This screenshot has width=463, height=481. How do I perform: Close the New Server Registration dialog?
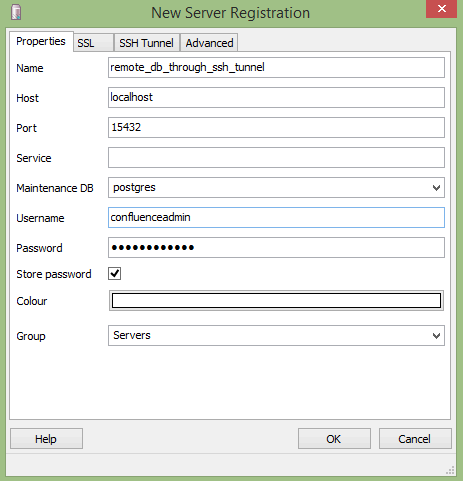pos(441,9)
